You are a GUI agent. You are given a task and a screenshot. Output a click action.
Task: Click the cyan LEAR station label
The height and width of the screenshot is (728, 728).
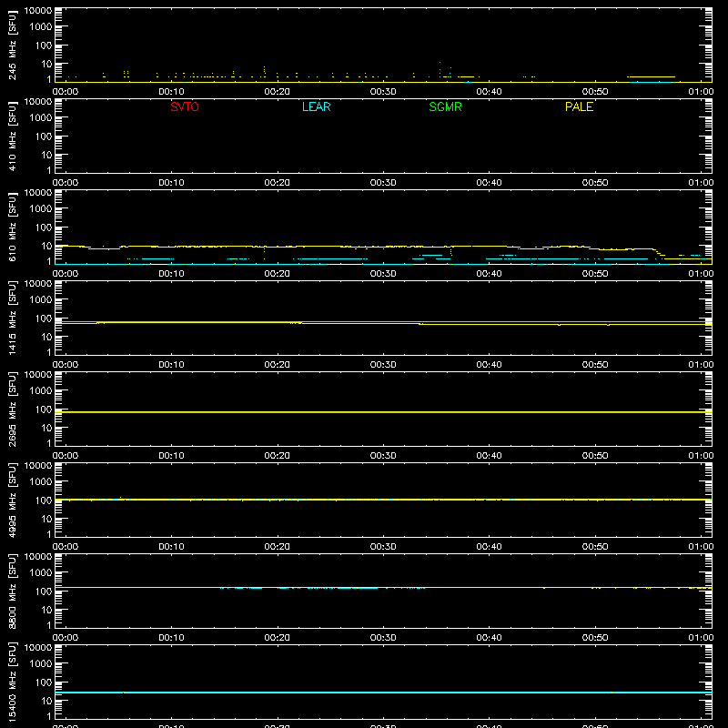coord(316,106)
